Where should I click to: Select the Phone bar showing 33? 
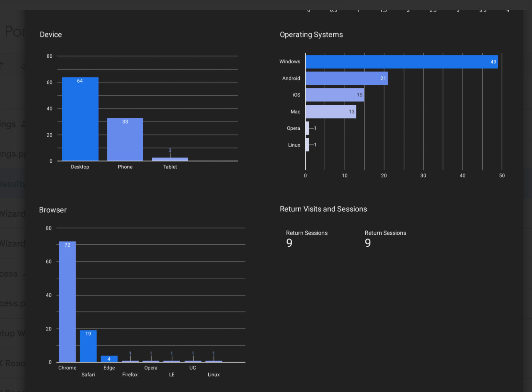tap(125, 139)
